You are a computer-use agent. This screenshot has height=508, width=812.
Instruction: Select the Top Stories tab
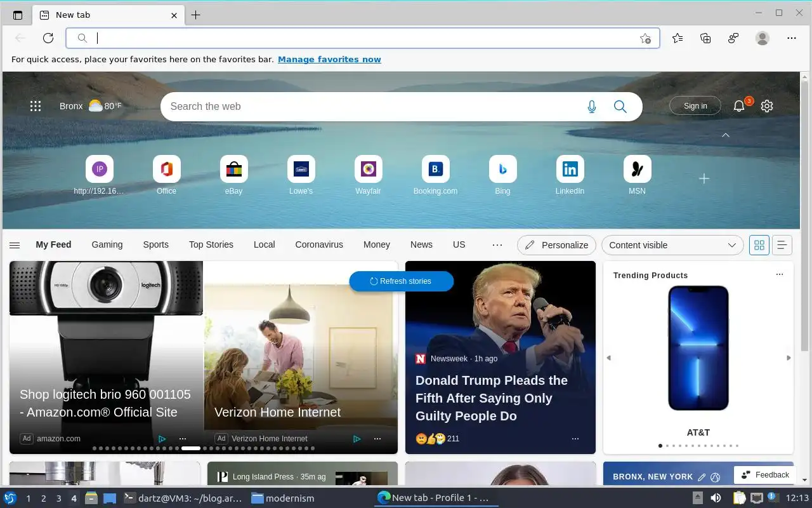211,244
